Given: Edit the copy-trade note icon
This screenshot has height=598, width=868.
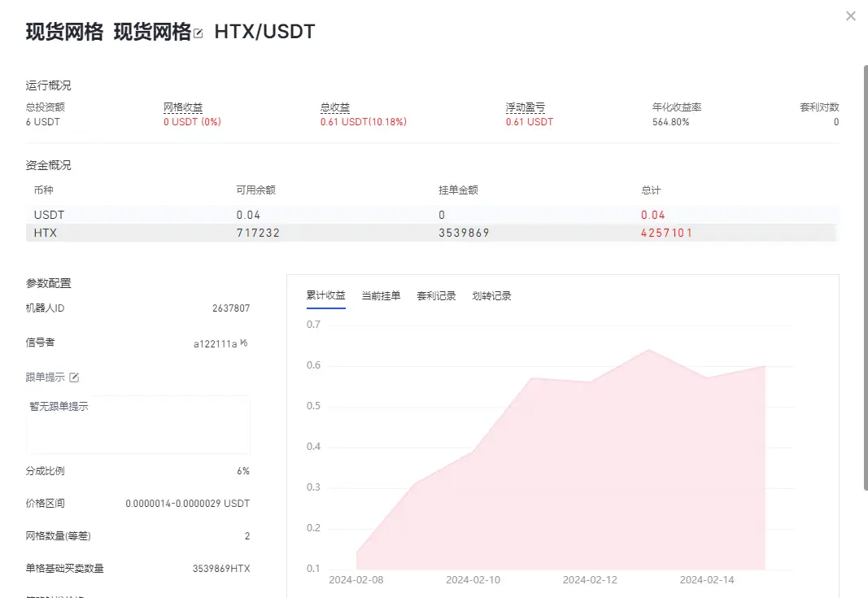Looking at the screenshot, I should click(x=74, y=378).
